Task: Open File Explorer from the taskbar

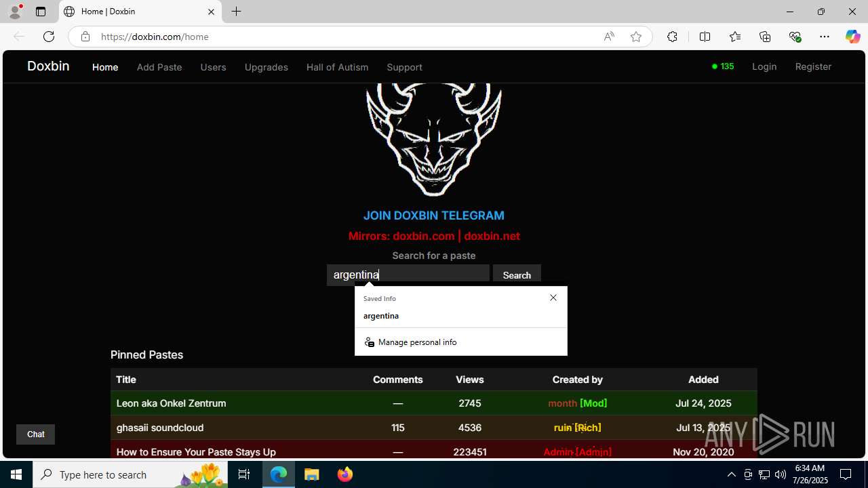Action: pos(312,474)
